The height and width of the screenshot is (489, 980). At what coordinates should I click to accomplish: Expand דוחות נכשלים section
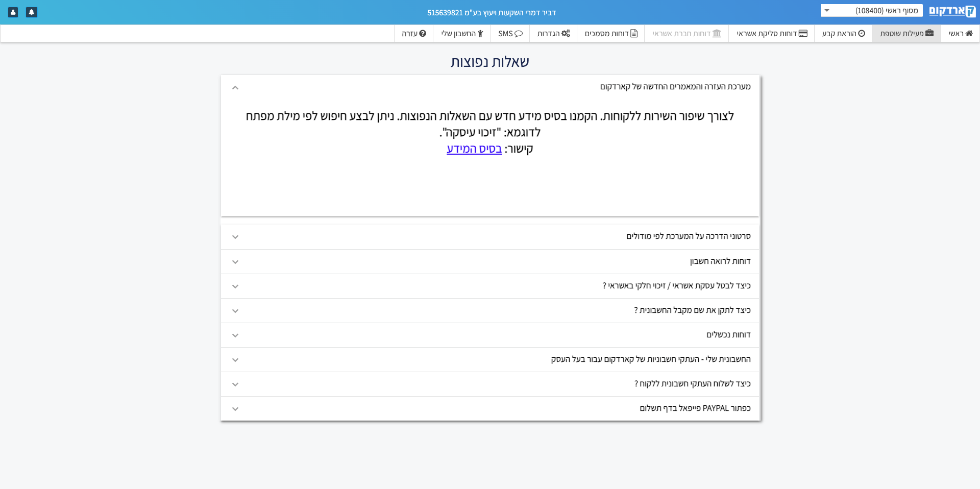pyautogui.click(x=490, y=335)
